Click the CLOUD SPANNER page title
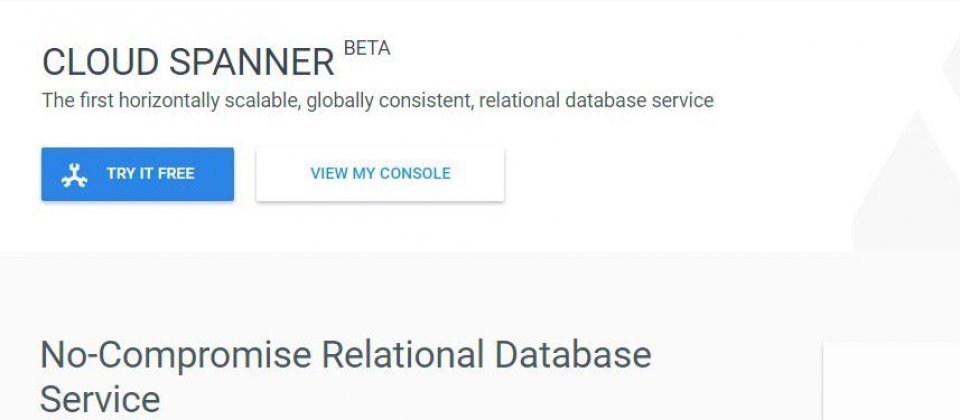Image resolution: width=960 pixels, height=420 pixels. pos(188,62)
